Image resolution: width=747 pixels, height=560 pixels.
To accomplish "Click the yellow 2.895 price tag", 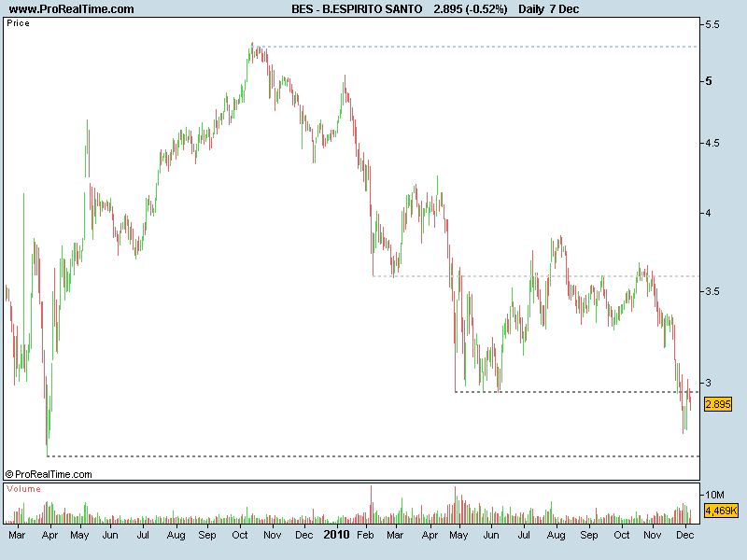I will click(718, 404).
